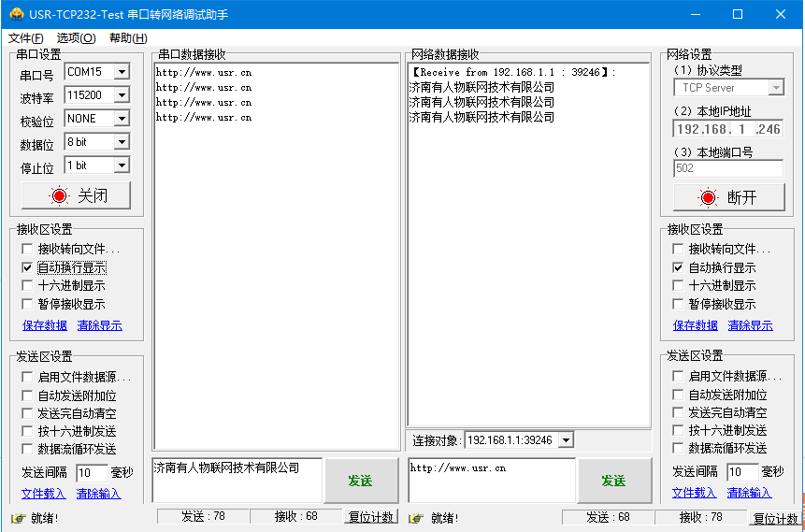The height and width of the screenshot is (532, 805).
Task: Click the 关闭 serial port button
Action: coord(76,195)
